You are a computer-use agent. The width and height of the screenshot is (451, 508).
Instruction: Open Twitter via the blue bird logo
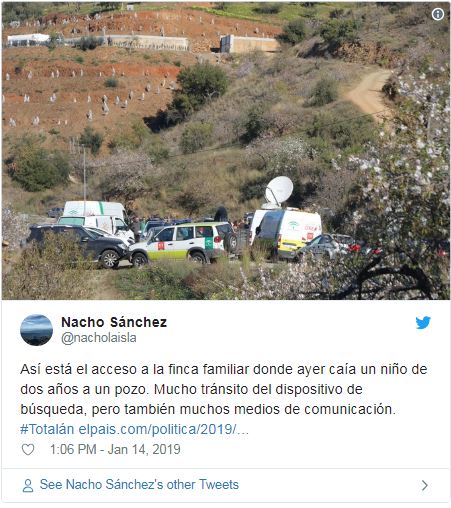click(x=423, y=323)
